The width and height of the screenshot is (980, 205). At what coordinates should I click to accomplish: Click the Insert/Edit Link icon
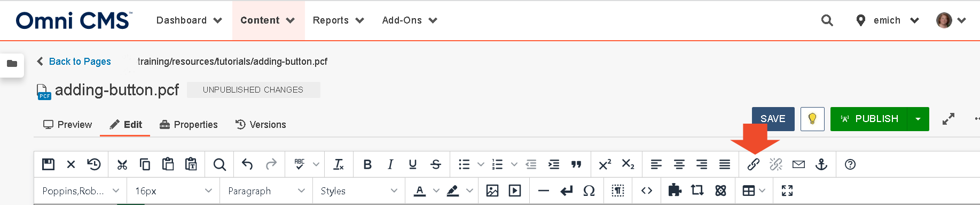[753, 164]
